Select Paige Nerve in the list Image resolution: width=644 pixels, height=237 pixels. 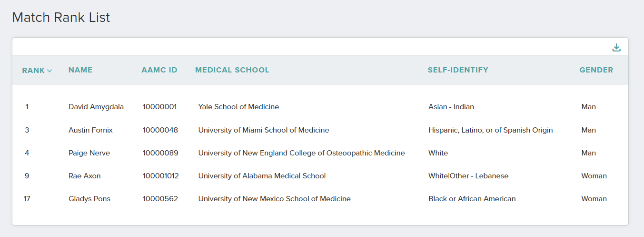coord(320,153)
